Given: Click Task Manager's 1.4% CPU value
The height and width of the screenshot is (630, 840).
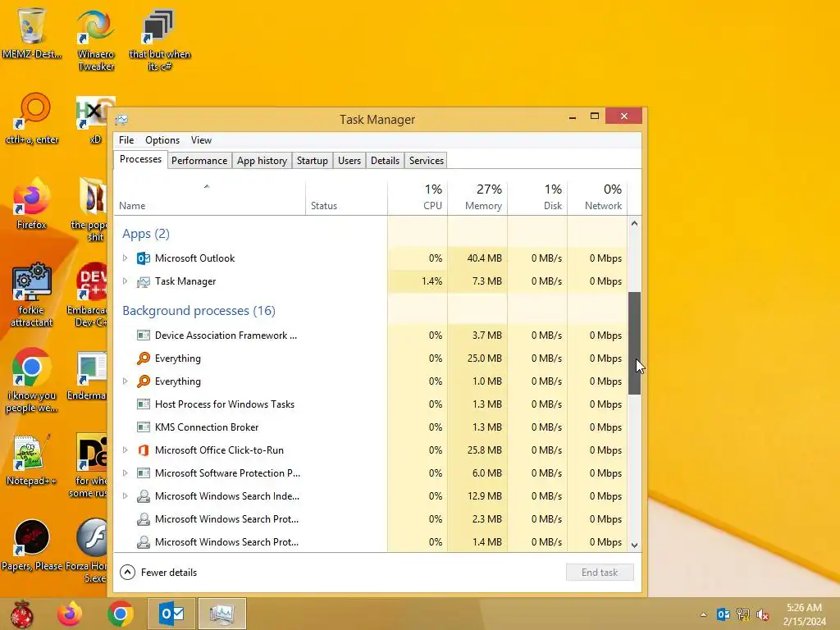Looking at the screenshot, I should (431, 281).
